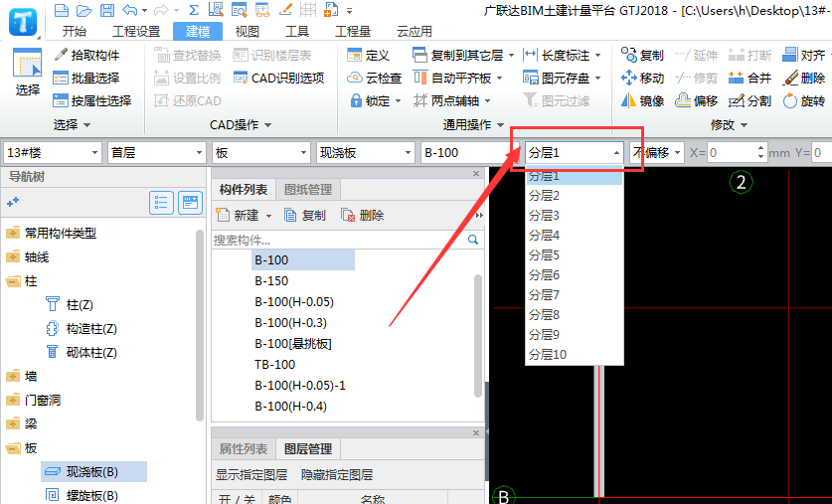Increase the X offset with stepper arrow
832x504 pixels.
click(761, 148)
